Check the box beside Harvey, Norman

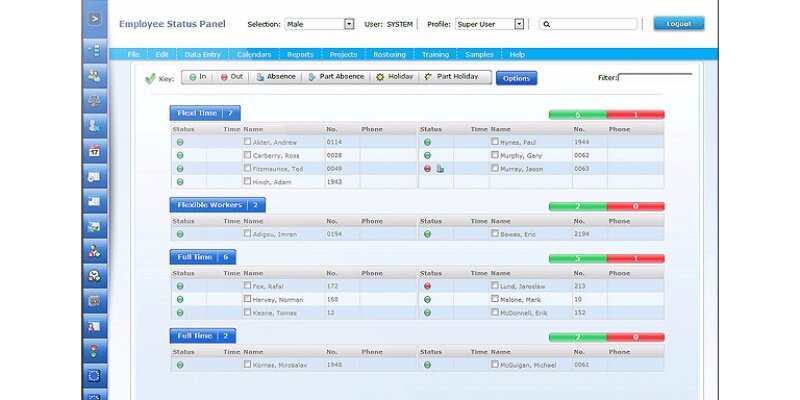click(248, 298)
